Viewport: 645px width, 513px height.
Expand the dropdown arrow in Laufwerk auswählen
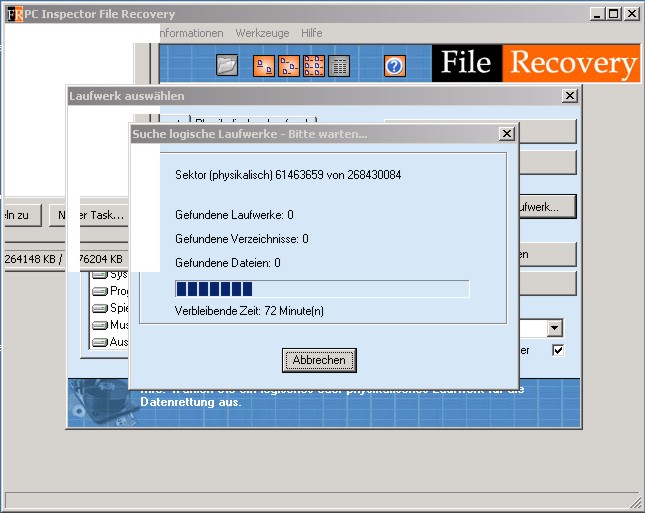(555, 328)
